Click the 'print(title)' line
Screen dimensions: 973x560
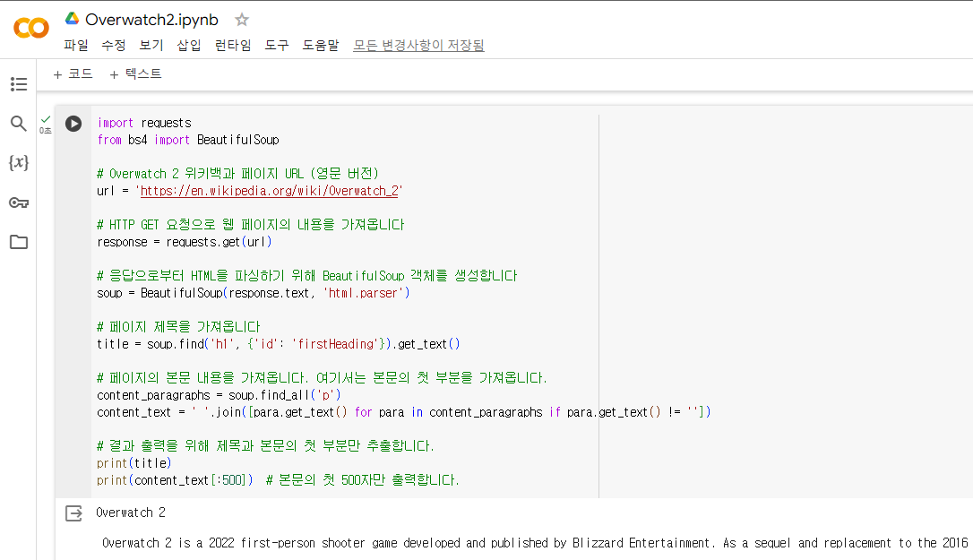[134, 462]
